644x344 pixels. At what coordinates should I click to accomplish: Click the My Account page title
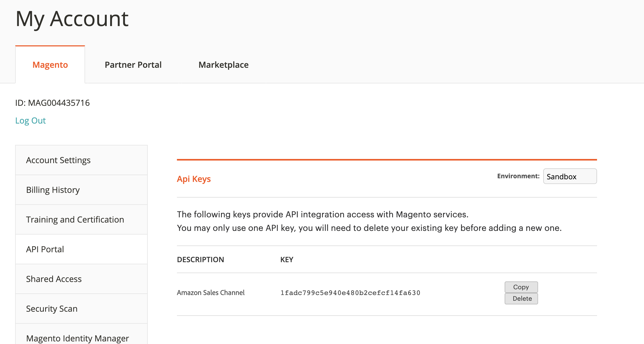(72, 19)
